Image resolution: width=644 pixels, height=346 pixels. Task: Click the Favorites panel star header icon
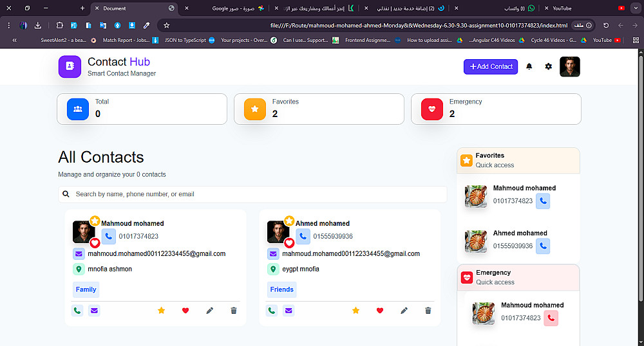(466, 160)
